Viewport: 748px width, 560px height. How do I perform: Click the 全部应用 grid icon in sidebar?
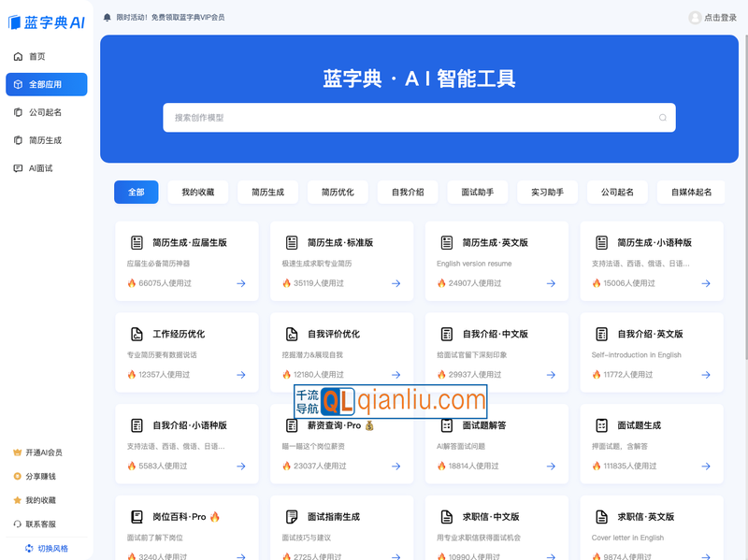[x=19, y=84]
